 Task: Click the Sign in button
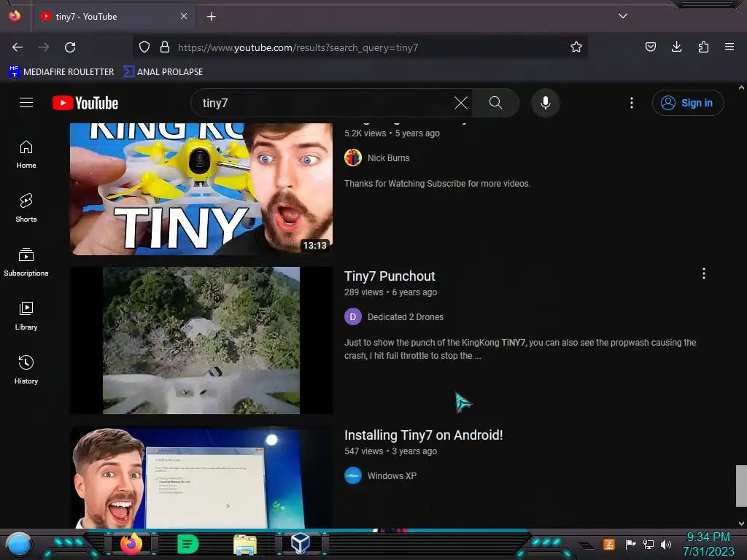[688, 103]
